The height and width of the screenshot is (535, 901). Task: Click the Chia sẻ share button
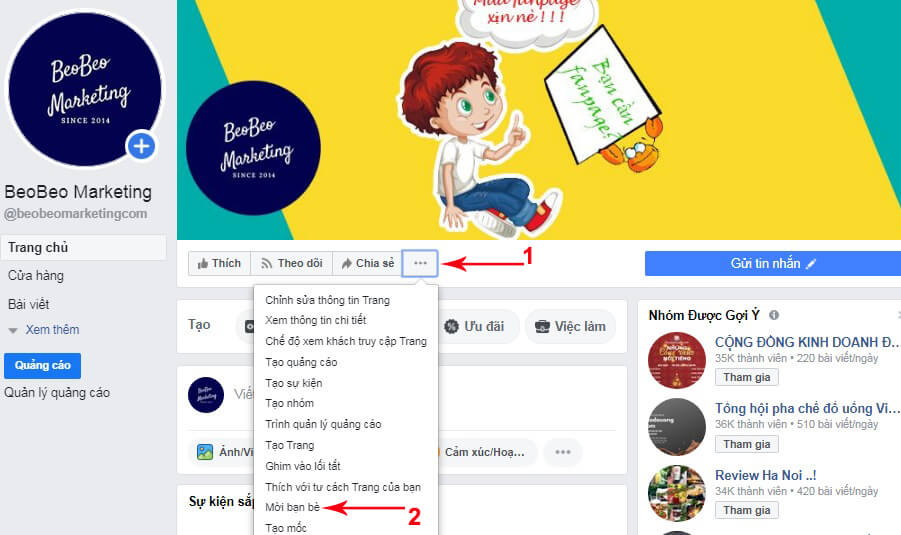(367, 263)
